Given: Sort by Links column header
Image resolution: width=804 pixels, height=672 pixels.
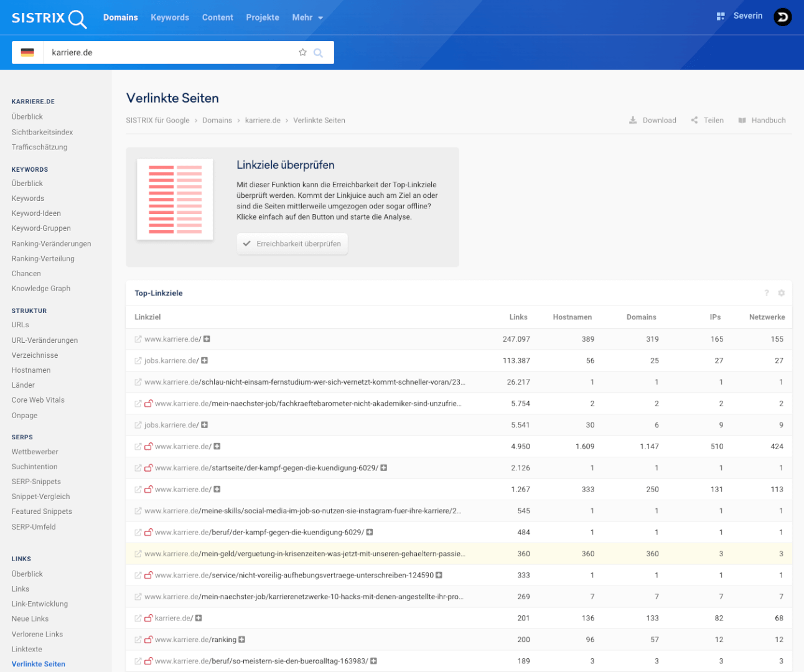Looking at the screenshot, I should point(518,317).
